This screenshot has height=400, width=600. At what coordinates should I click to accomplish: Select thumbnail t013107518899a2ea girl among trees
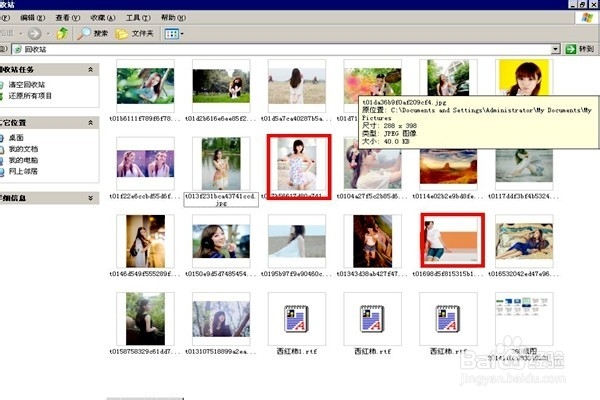tap(221, 319)
